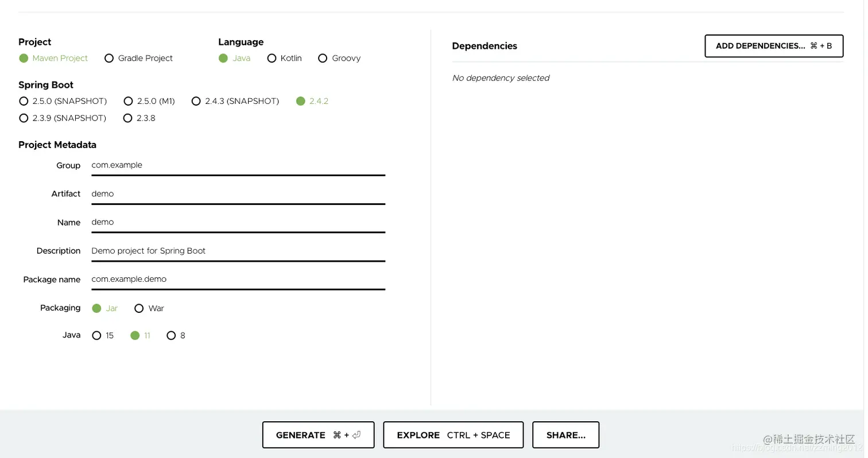Edit the Package name field
This screenshot has height=458, width=868.
(x=238, y=280)
